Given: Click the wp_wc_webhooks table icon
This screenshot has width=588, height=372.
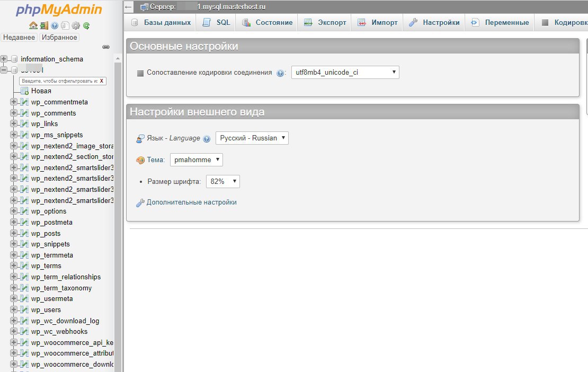Looking at the screenshot, I should pyautogui.click(x=24, y=332).
